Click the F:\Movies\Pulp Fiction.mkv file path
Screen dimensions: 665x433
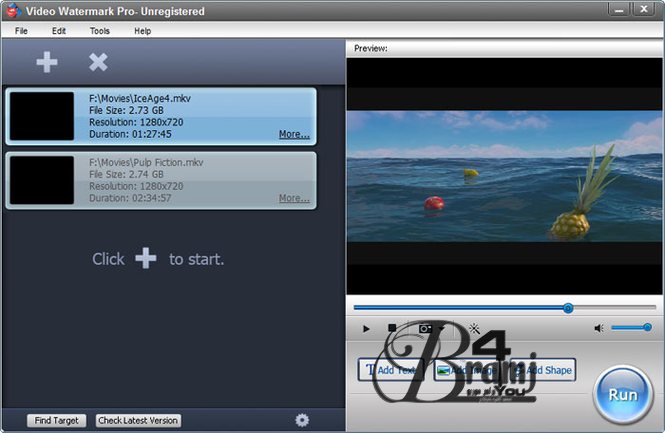point(146,162)
